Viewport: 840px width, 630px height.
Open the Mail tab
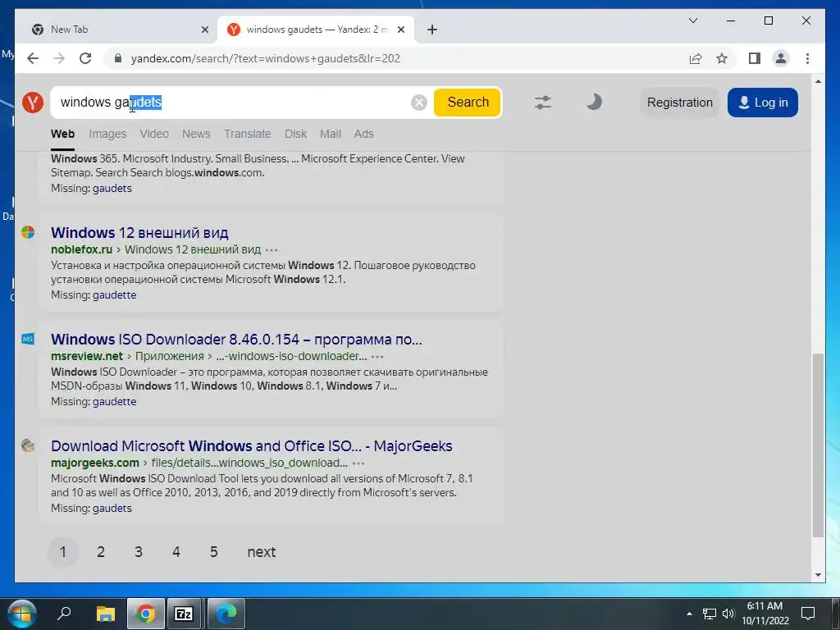point(331,134)
